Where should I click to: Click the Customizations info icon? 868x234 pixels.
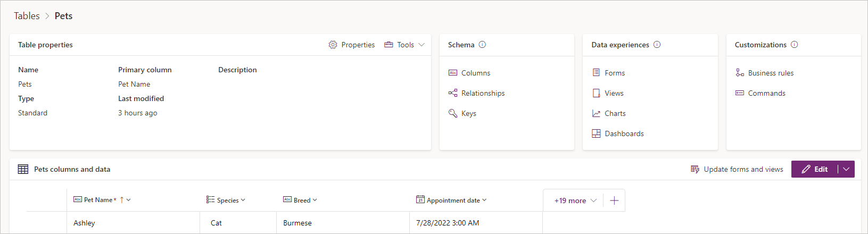[x=794, y=45]
